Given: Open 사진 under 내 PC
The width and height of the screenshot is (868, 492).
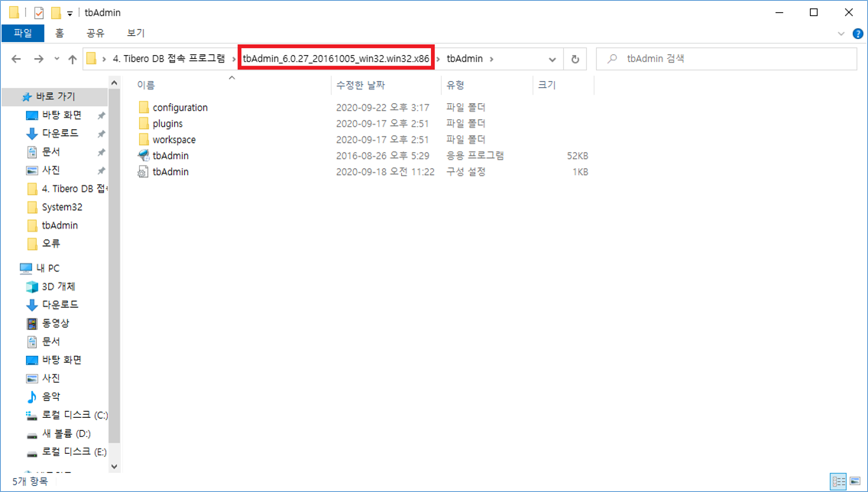Looking at the screenshot, I should click(x=51, y=378).
